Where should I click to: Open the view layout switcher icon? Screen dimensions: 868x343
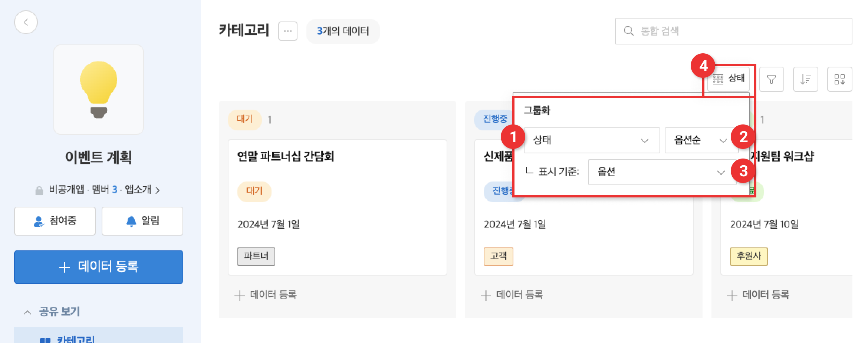coord(839,79)
